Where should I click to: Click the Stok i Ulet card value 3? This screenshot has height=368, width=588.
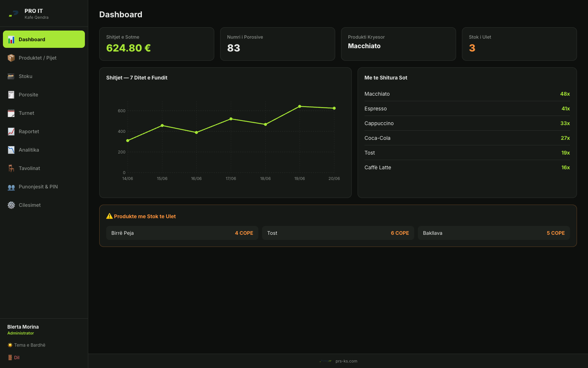tap(472, 48)
